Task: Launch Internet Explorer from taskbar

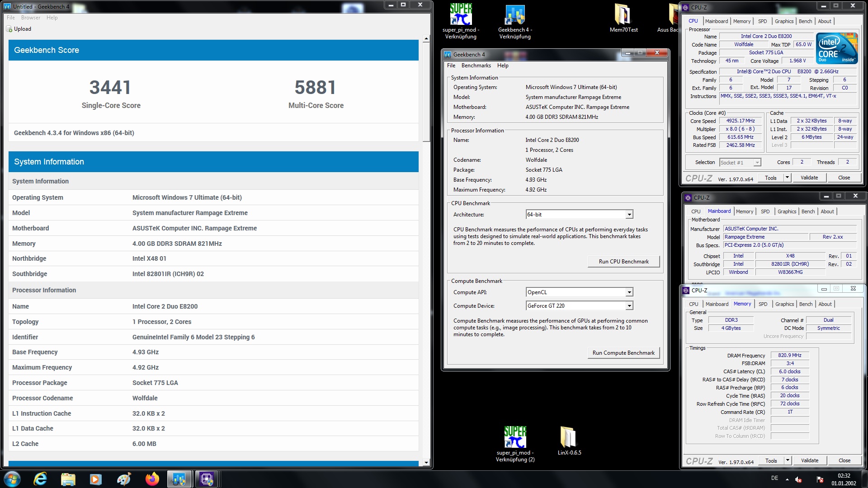Action: pyautogui.click(x=40, y=479)
